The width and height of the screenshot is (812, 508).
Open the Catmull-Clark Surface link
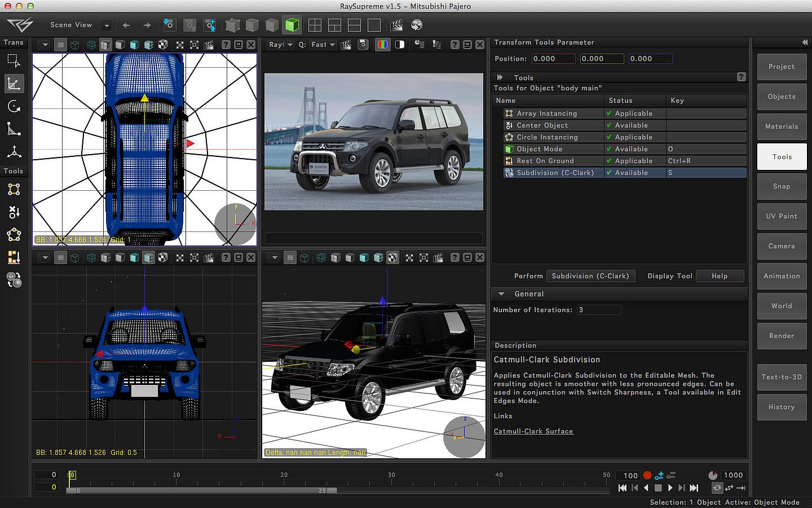[x=533, y=431]
